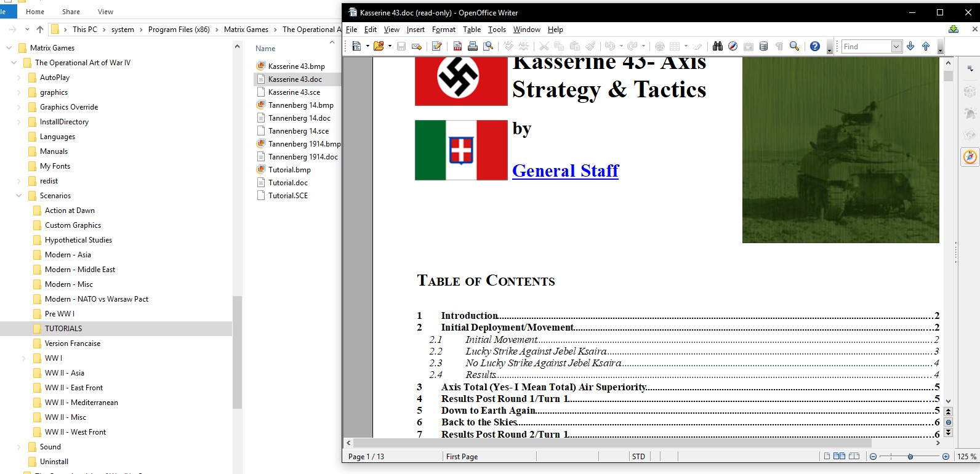980x474 pixels.
Task: Click zoom in plus button in status bar
Action: [x=946, y=456]
